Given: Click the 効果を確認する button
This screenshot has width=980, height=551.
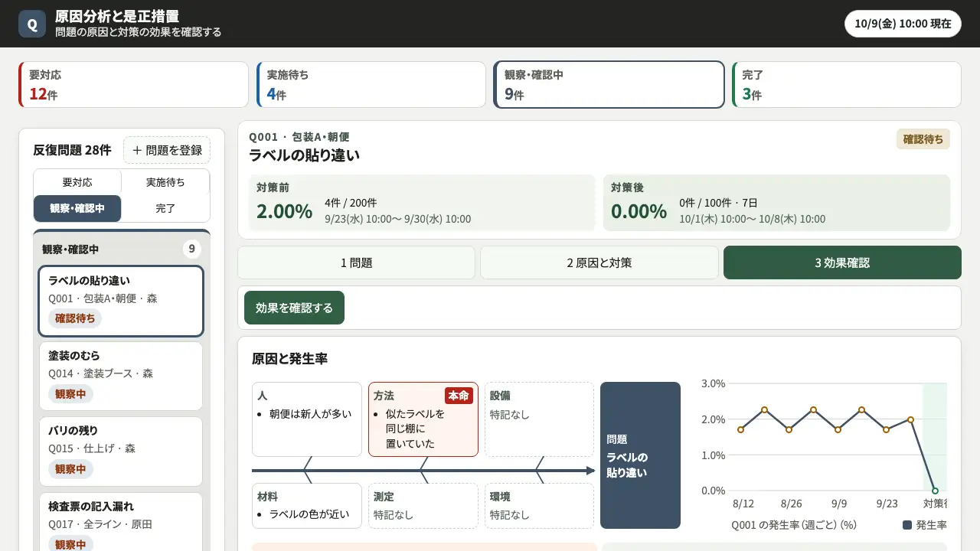Looking at the screenshot, I should 294,308.
